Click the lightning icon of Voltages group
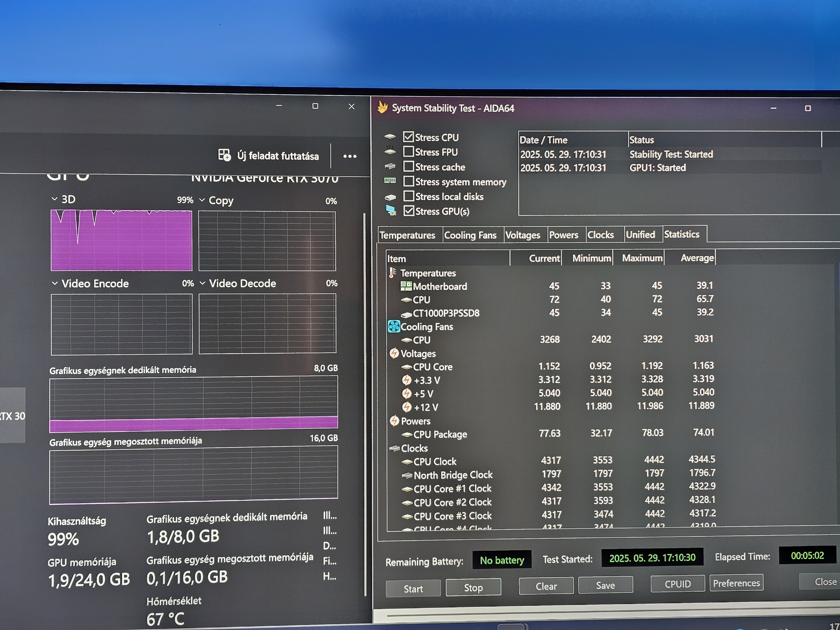The width and height of the screenshot is (840, 630). [394, 353]
